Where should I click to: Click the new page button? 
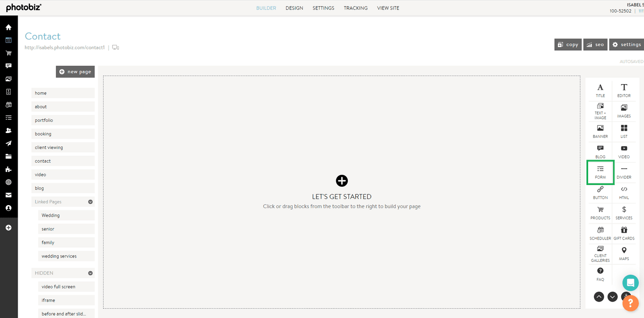pos(75,72)
